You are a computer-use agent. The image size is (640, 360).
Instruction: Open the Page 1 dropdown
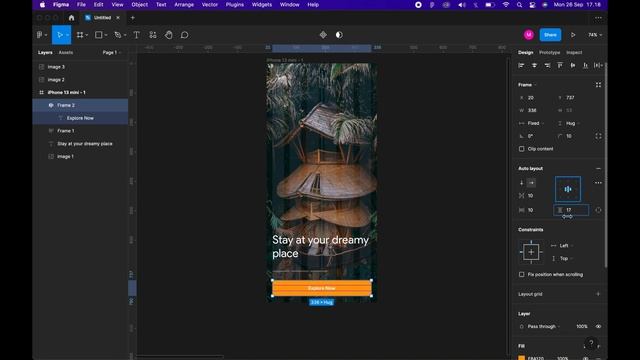[112, 53]
